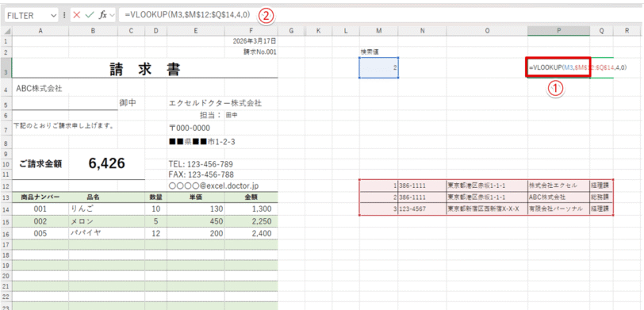
Task: Select cell M3 containing search value 2
Action: (378, 67)
